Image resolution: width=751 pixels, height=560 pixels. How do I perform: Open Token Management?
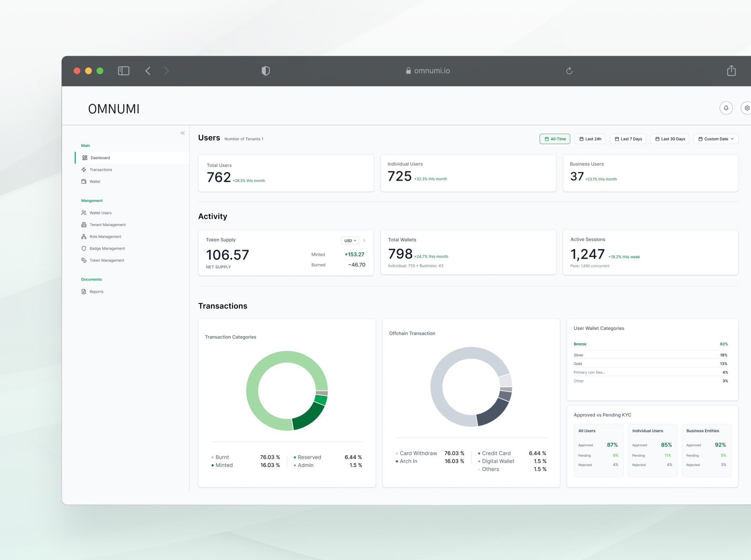[107, 260]
